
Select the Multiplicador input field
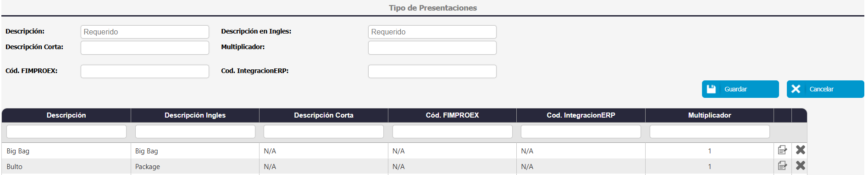pyautogui.click(x=432, y=48)
